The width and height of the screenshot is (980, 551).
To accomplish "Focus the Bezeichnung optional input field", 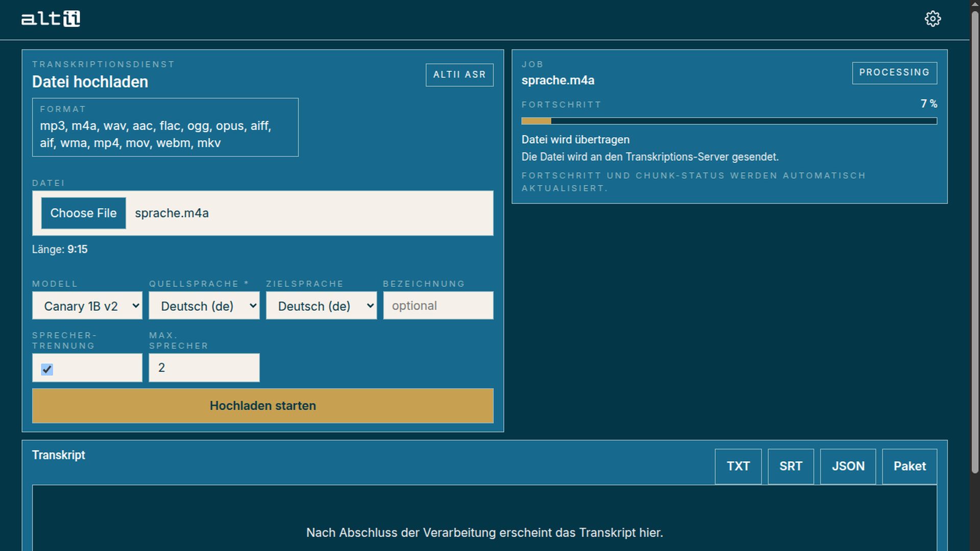I will (x=438, y=306).
